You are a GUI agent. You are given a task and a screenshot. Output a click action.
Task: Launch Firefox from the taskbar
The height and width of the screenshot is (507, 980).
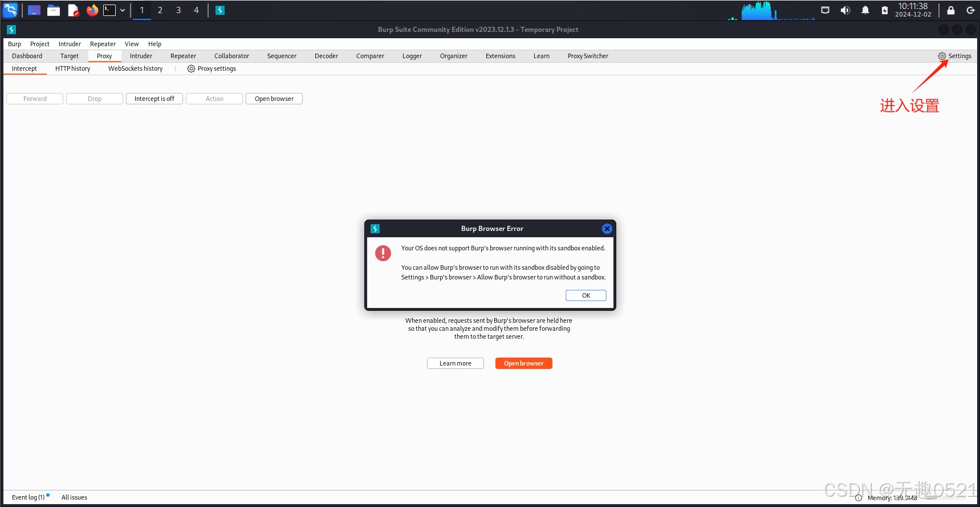tap(92, 10)
